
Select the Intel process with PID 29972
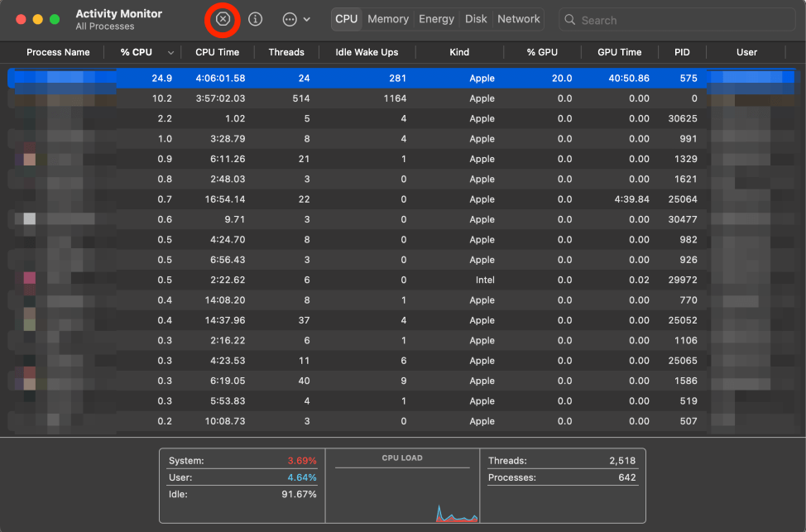click(x=397, y=280)
